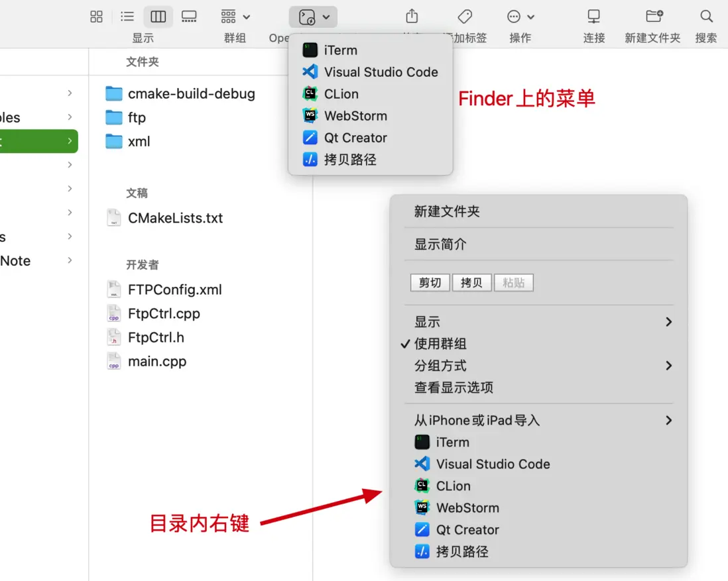Expand the 显示 submenu
The width and height of the screenshot is (728, 581).
[x=538, y=322]
